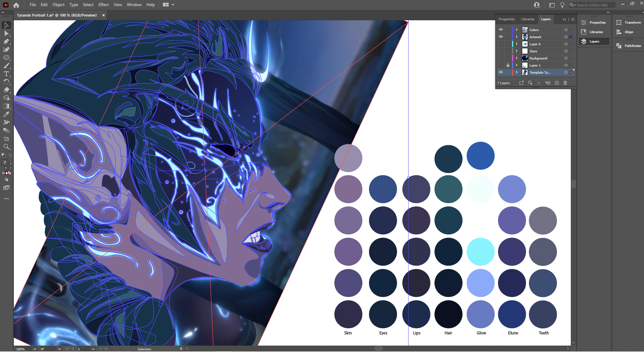Click the bright cyan Glow swatch circle

(480, 252)
